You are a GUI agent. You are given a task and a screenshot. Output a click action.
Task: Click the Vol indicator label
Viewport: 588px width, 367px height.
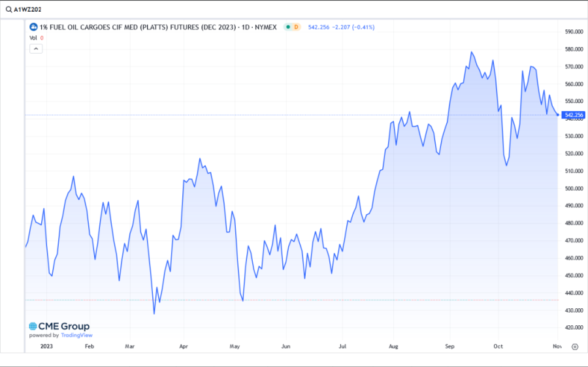click(x=33, y=38)
